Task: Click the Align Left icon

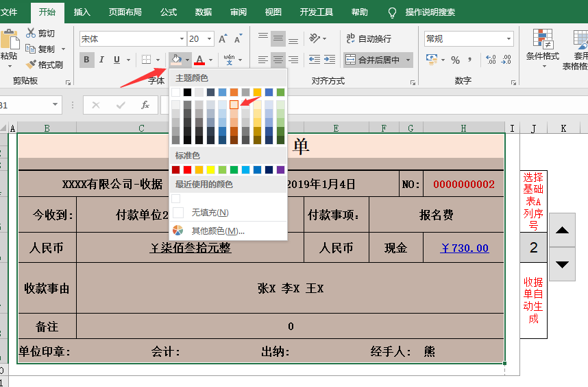Action: pyautogui.click(x=263, y=60)
